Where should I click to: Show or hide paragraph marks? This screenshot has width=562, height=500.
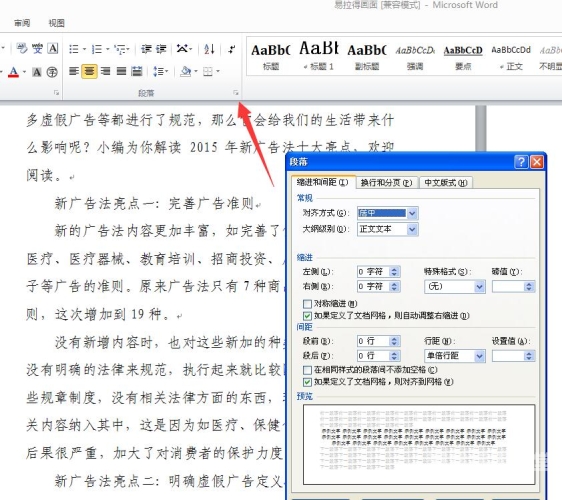[x=232, y=49]
